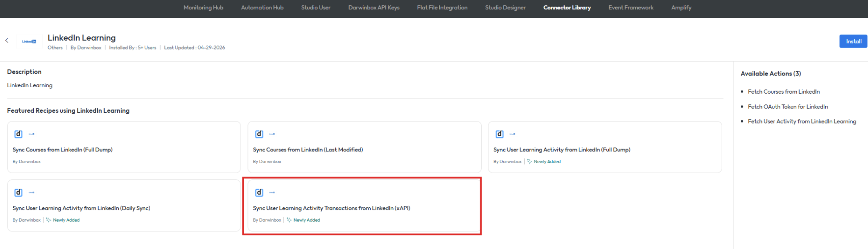Go back using the left chevron arrow
Screen dimensions: 868x249
(7, 41)
